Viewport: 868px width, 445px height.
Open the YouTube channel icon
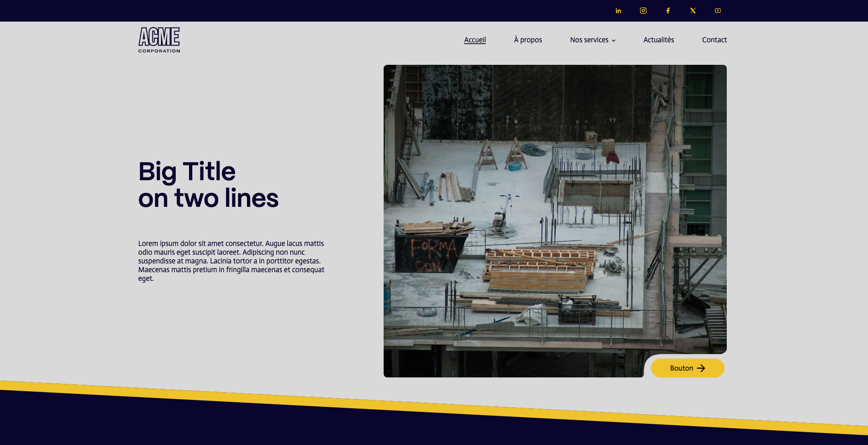pyautogui.click(x=718, y=11)
